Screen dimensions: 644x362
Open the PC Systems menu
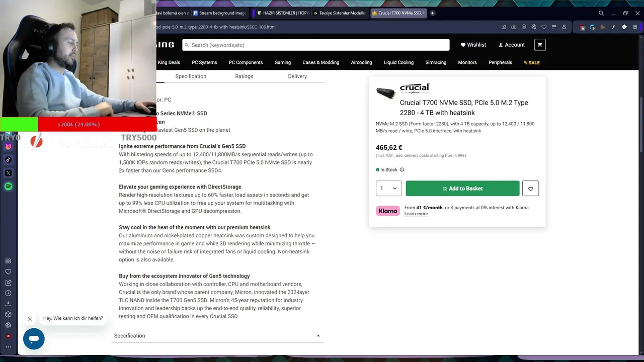pos(204,62)
